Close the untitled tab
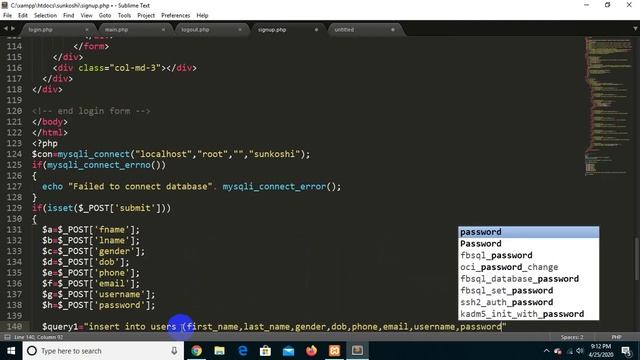640x360 pixels. (393, 30)
